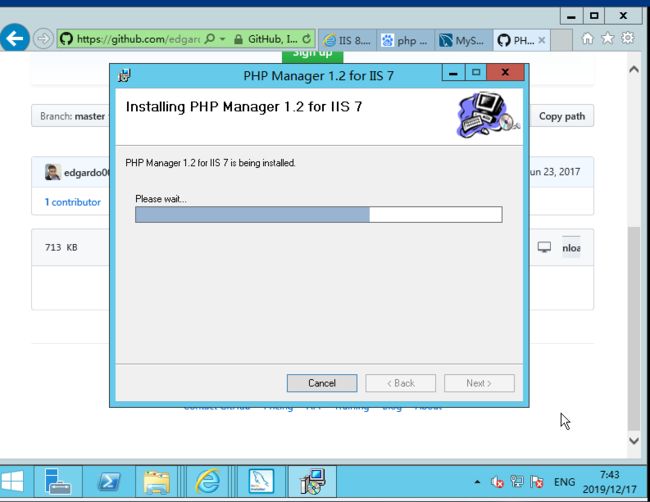Open the edgardo user link
Image resolution: width=650 pixels, height=502 pixels.
87,172
